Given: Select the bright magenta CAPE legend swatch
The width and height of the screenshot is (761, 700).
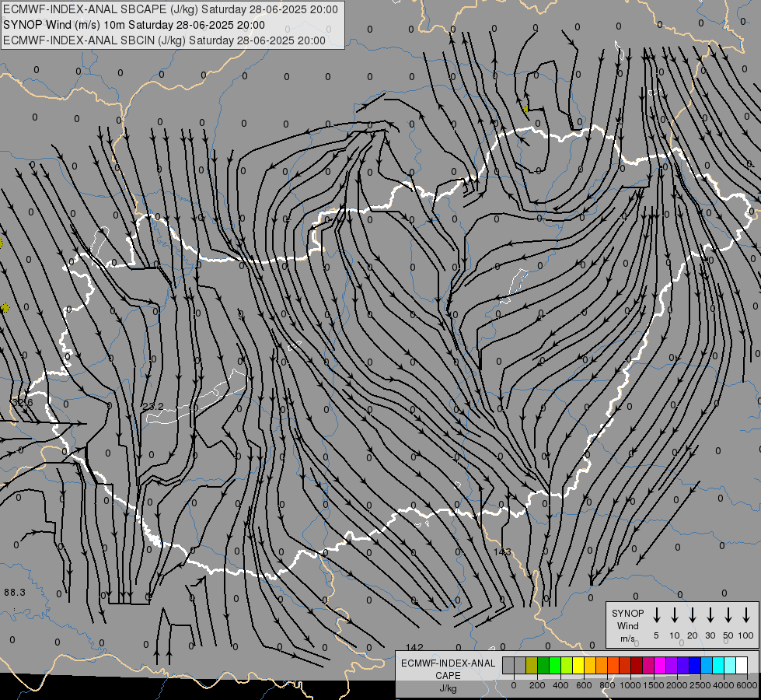Looking at the screenshot, I should click(660, 665).
